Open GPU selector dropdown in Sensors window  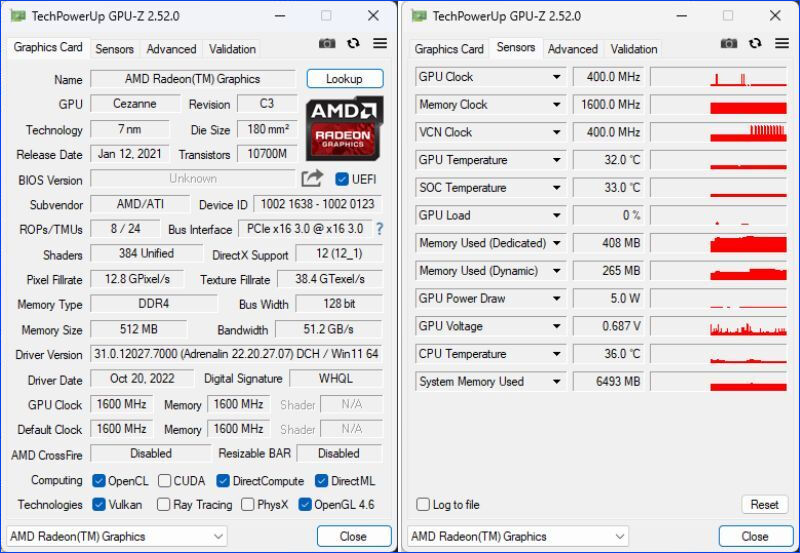point(518,536)
